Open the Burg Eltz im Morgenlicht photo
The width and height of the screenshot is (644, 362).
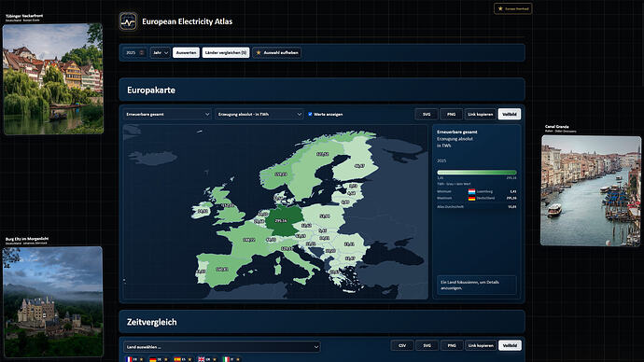[x=53, y=301]
